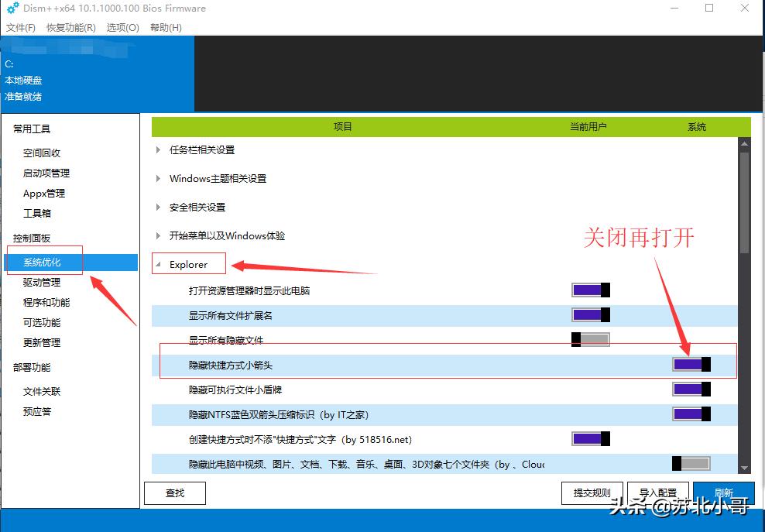765x532 pixels.
Task: Toggle 打开资源管理器时显示此电脑 switch
Action: click(x=590, y=290)
